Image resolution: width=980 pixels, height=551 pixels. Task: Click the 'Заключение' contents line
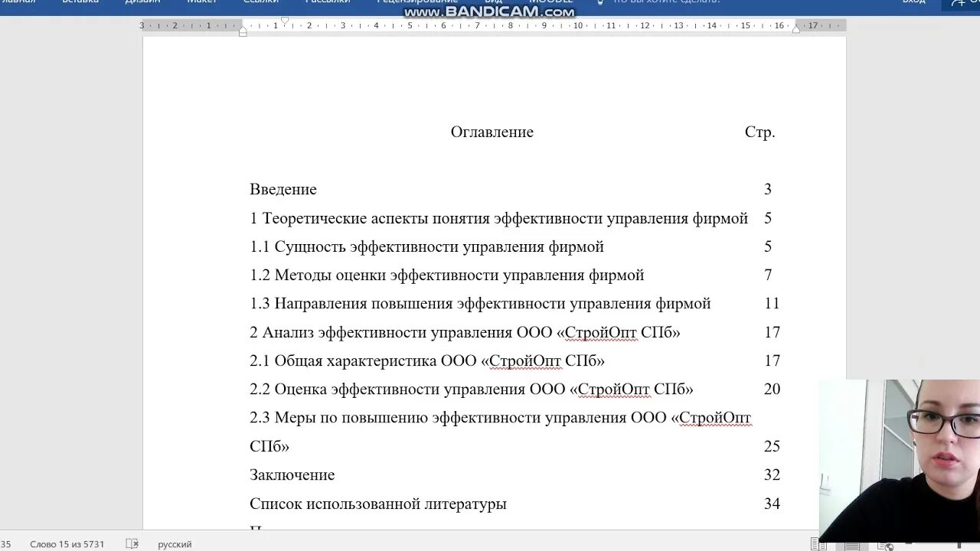pos(292,474)
